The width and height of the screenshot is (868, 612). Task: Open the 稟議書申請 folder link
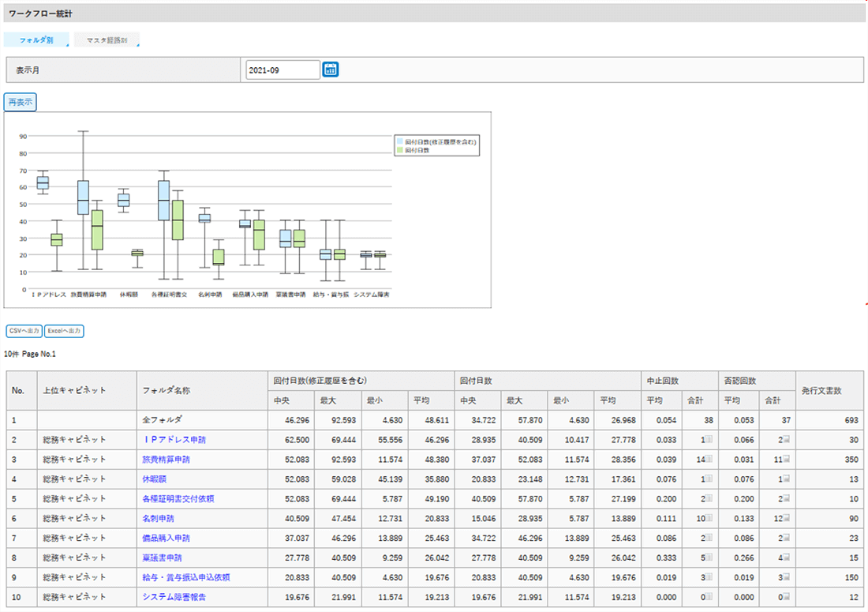[x=162, y=558]
